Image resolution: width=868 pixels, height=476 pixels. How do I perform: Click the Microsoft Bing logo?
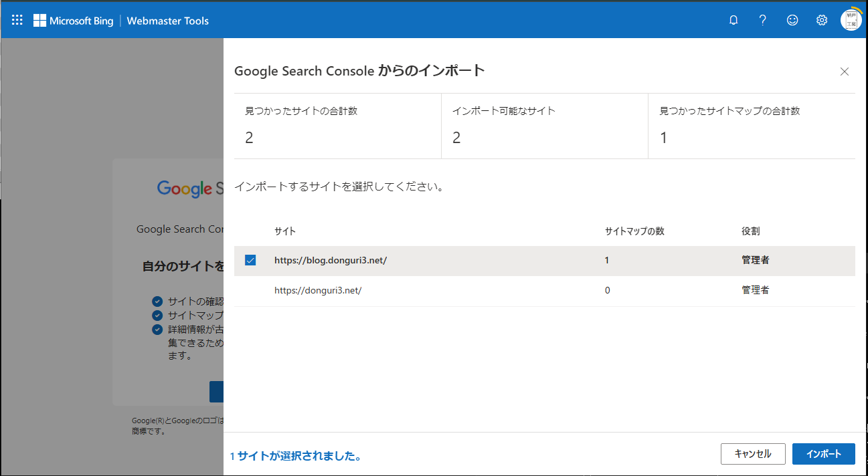coord(74,21)
